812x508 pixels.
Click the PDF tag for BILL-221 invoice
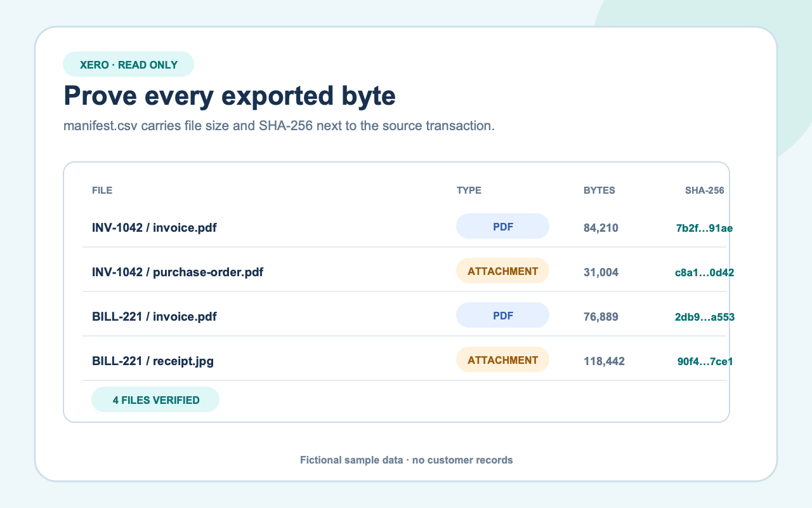click(502, 315)
